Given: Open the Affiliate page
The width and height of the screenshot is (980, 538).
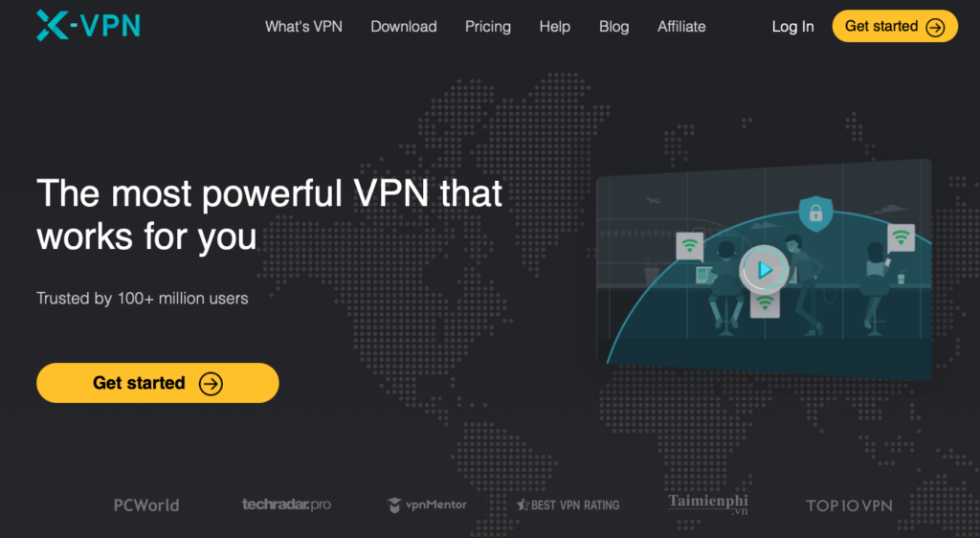Looking at the screenshot, I should click(x=681, y=27).
